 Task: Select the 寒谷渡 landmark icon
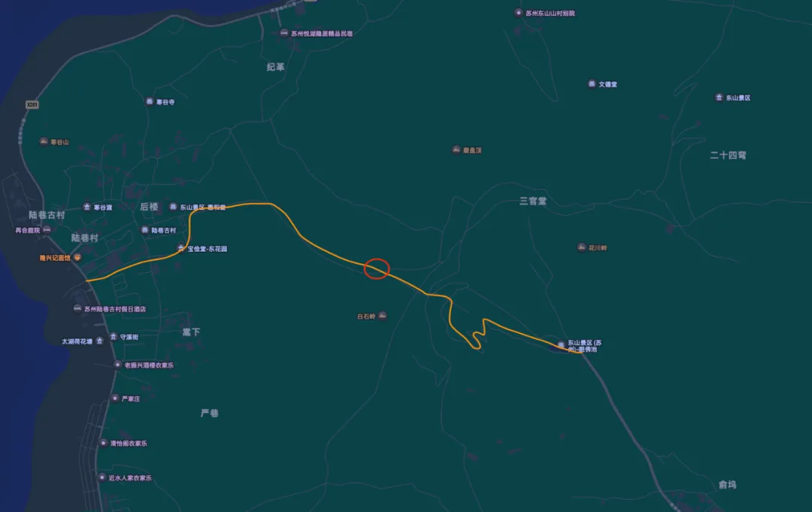tap(87, 207)
